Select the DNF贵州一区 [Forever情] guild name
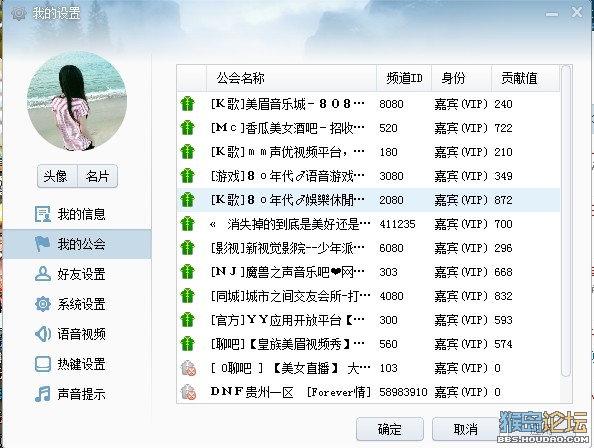Viewport: 594px width, 448px height. point(290,392)
